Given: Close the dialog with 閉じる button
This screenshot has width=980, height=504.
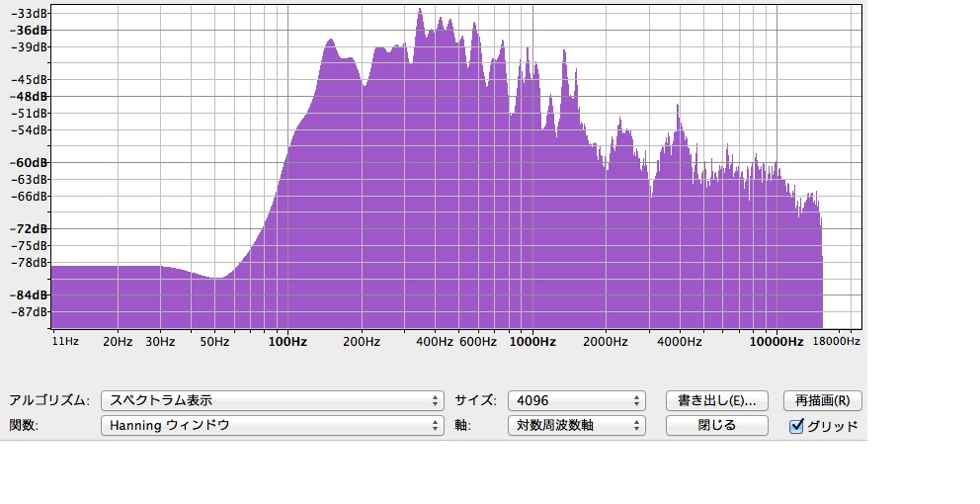Looking at the screenshot, I should point(716,426).
